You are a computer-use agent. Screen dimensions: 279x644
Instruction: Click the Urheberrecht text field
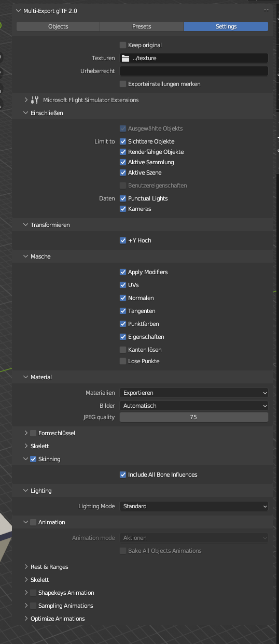click(x=194, y=71)
